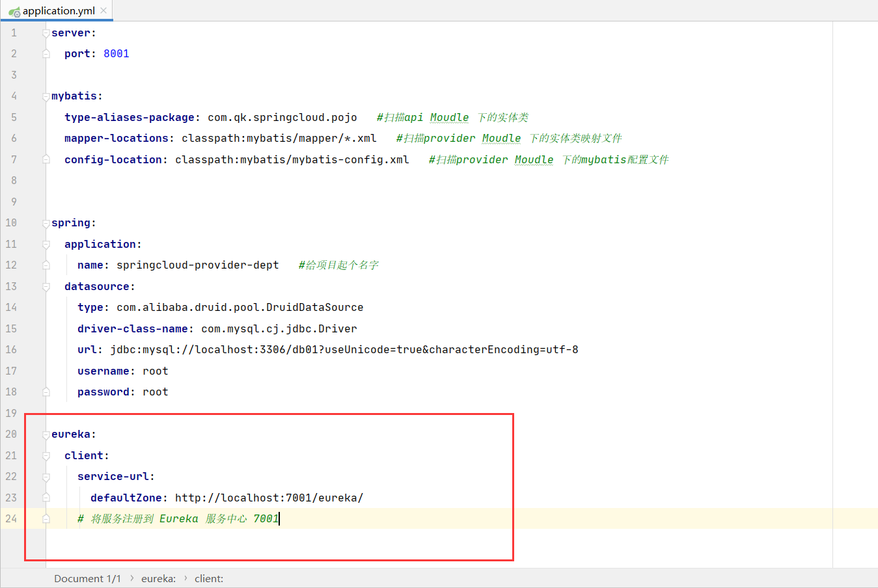Click the defaultZone key

pos(126,498)
